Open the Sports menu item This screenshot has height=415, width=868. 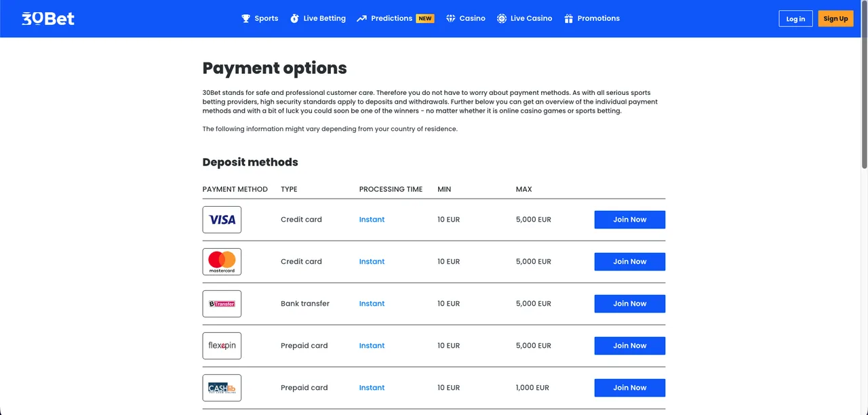pyautogui.click(x=260, y=18)
